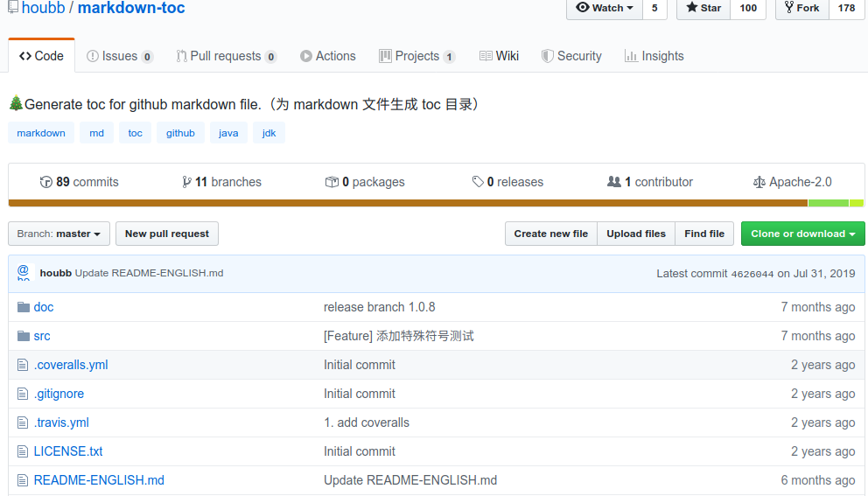Open the Pull requests tab
Image resolution: width=868 pixels, height=496 pixels.
[227, 56]
